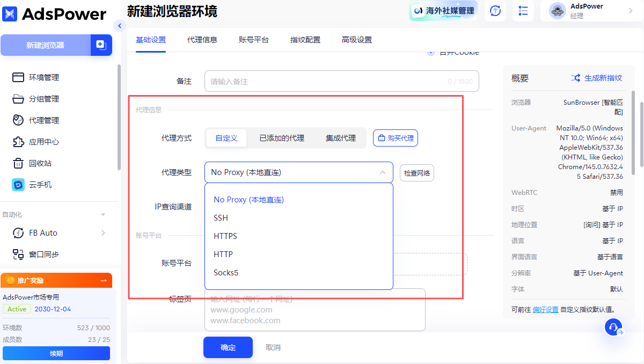
Task: Open FB Auto automation item
Action: pos(43,233)
